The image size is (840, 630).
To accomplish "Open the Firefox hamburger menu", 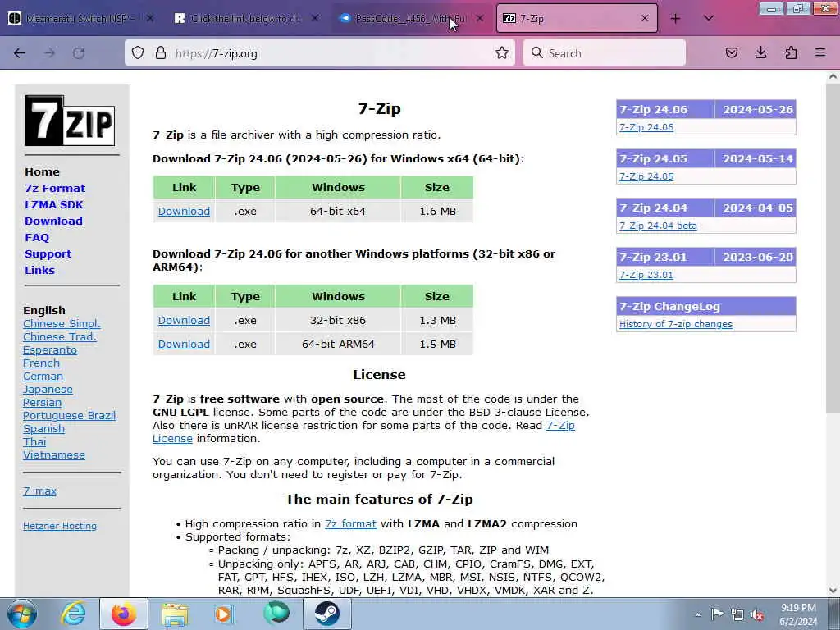I will (x=820, y=52).
